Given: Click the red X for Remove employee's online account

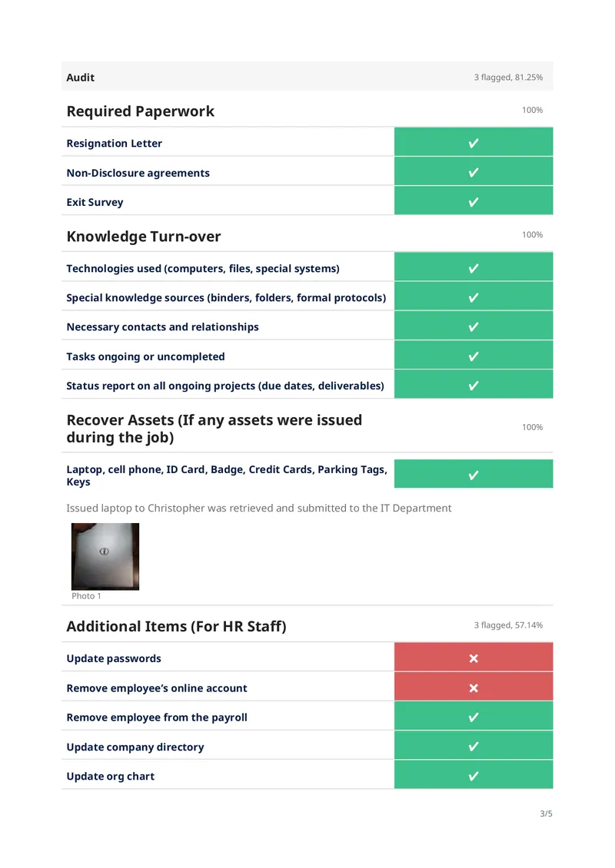Looking at the screenshot, I should (x=473, y=688).
